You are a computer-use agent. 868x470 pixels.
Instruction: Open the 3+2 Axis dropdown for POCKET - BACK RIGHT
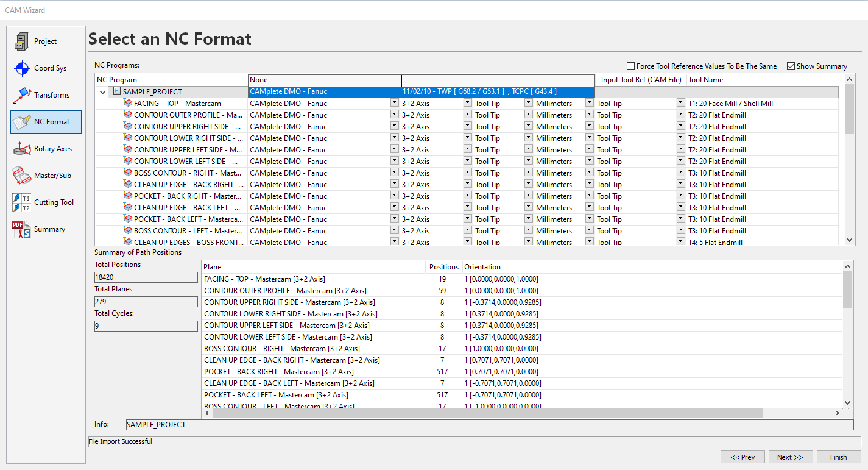[467, 196]
